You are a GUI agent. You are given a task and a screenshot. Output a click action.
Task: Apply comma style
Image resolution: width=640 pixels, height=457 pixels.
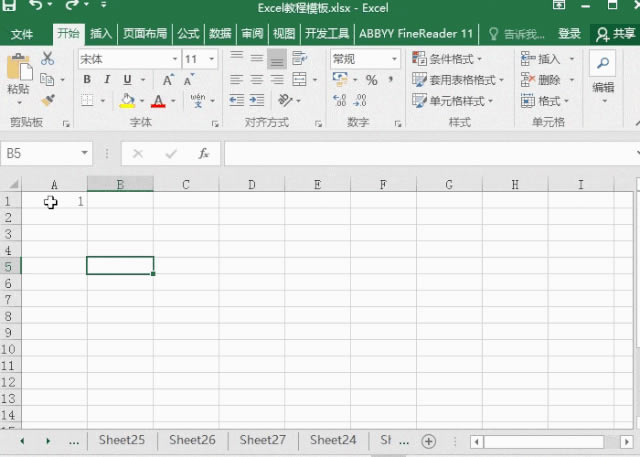tap(391, 80)
